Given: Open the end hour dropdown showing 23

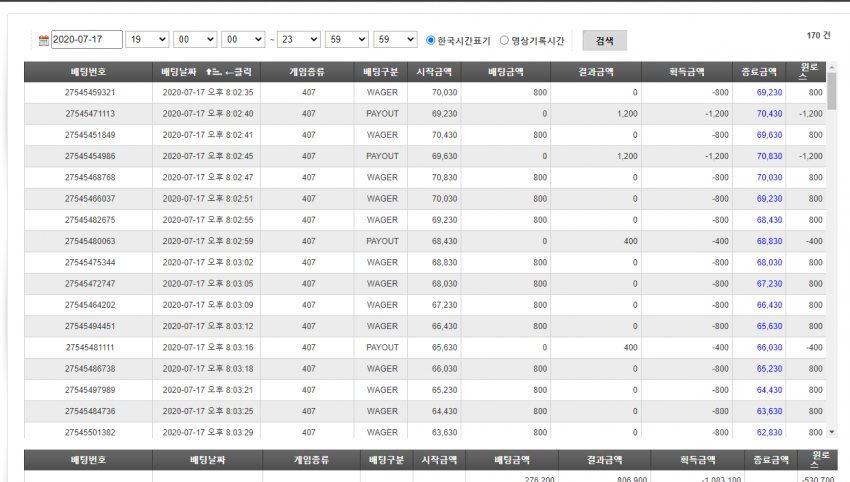Looking at the screenshot, I should pyautogui.click(x=299, y=40).
